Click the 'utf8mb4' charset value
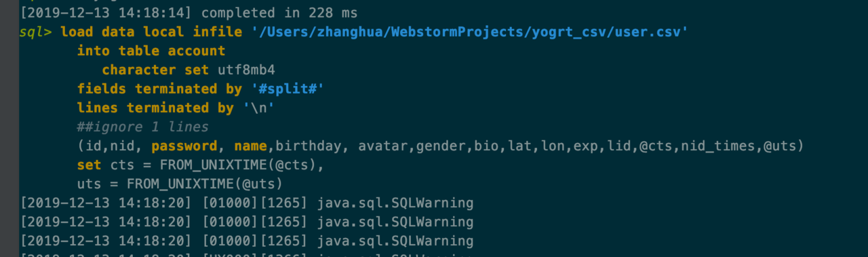The height and width of the screenshot is (257, 868). (246, 70)
